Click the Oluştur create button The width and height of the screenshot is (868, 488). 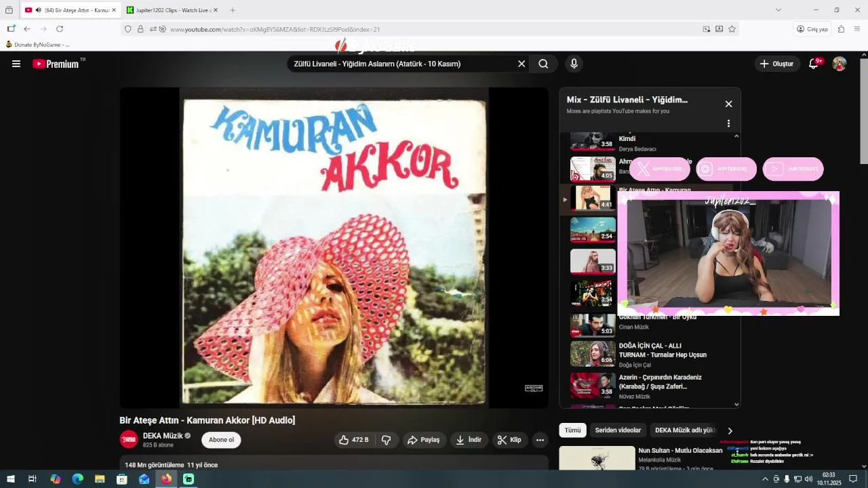[776, 64]
